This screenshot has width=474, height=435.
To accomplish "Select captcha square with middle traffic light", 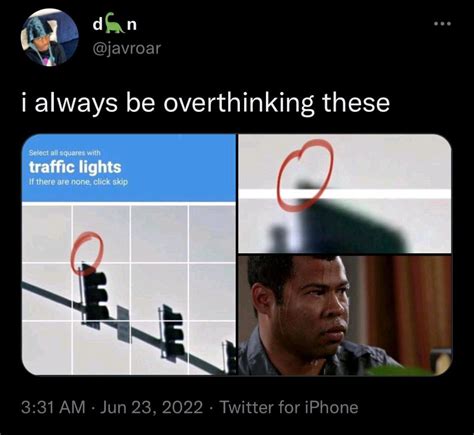I will click(x=159, y=348).
